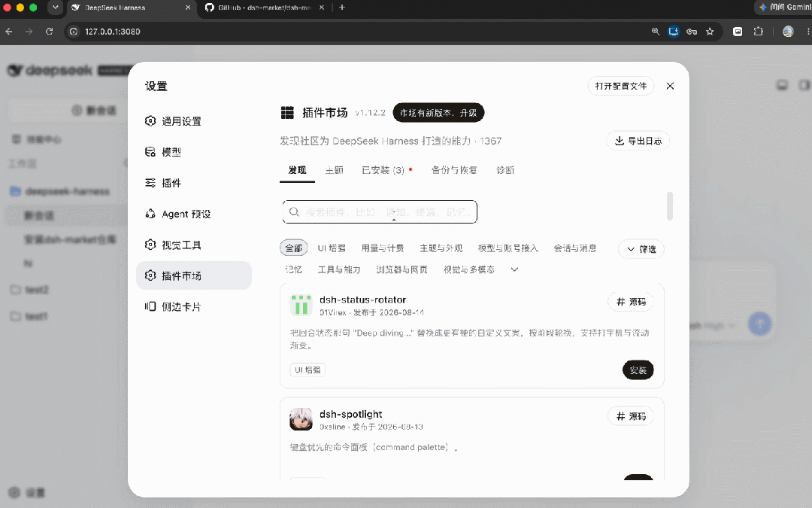Open 源码 for dsh-status-rotator
This screenshot has height=508, width=812.
point(631,302)
